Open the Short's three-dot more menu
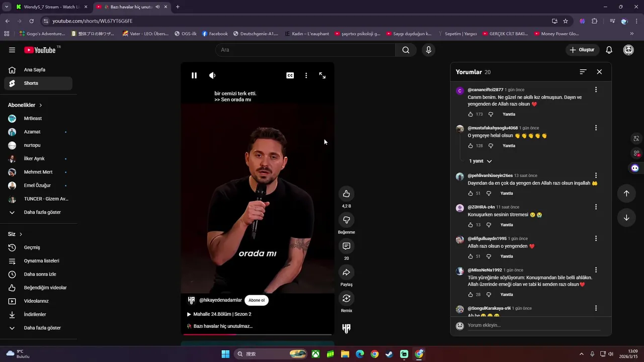The width and height of the screenshot is (644, 362). (306, 75)
